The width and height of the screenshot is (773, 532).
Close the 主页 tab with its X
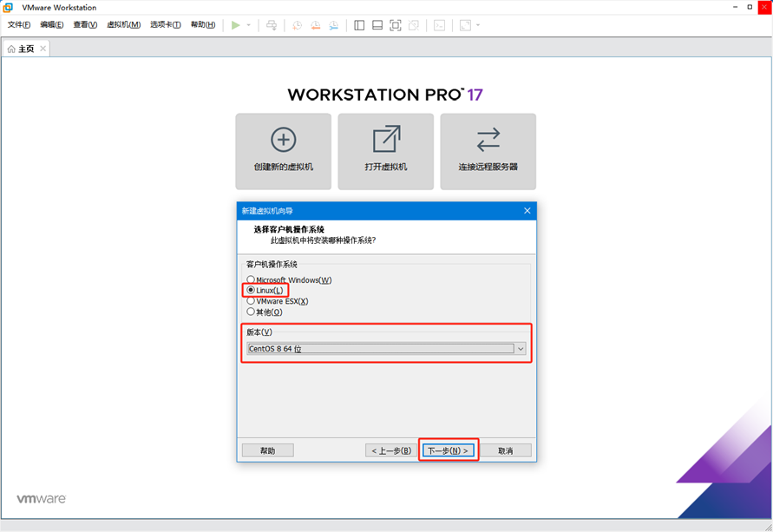click(43, 49)
